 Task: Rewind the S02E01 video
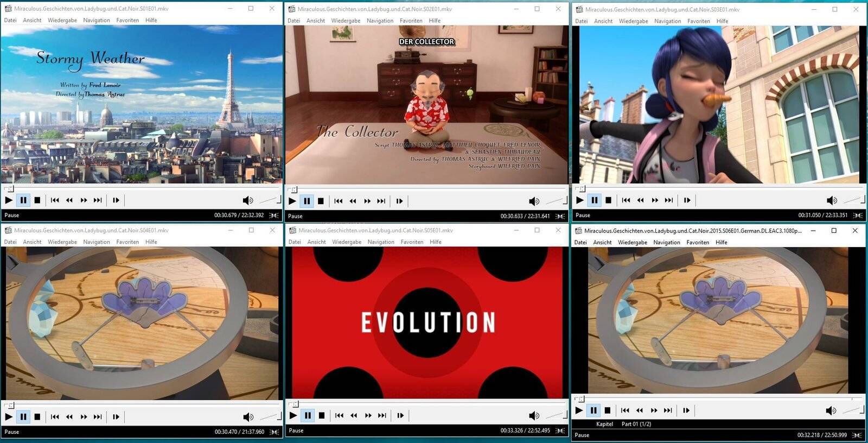coord(353,201)
